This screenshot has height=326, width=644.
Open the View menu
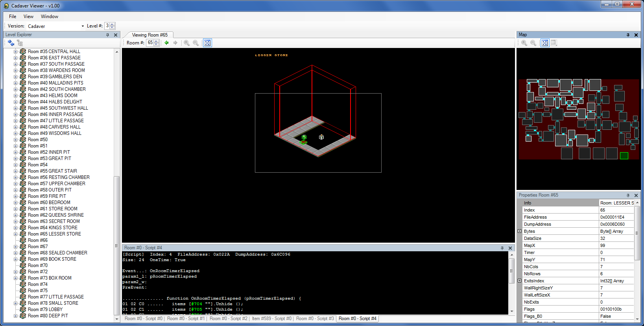coord(28,17)
